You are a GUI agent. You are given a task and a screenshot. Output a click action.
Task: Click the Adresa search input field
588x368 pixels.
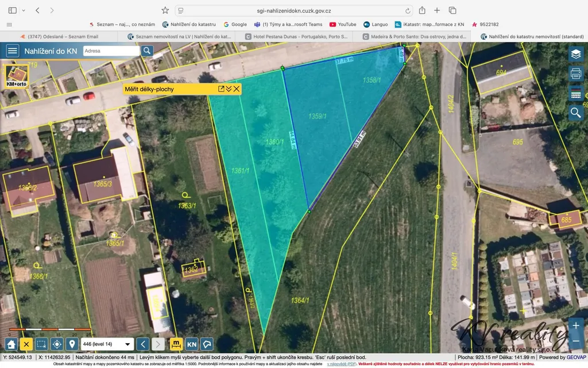point(111,51)
